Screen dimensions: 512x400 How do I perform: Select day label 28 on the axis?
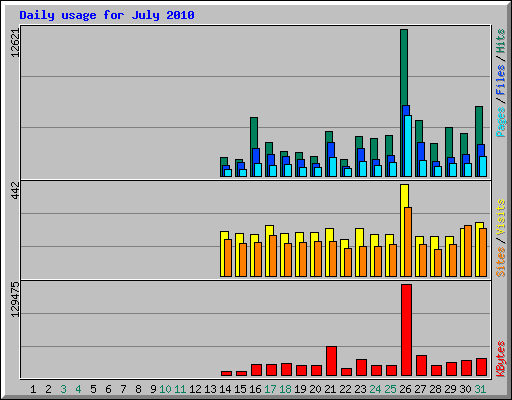click(435, 389)
